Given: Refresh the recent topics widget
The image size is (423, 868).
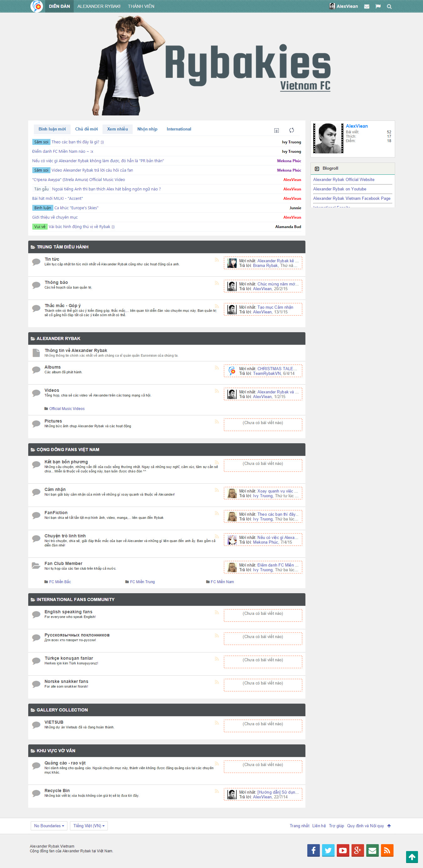Looking at the screenshot, I should pos(292,130).
